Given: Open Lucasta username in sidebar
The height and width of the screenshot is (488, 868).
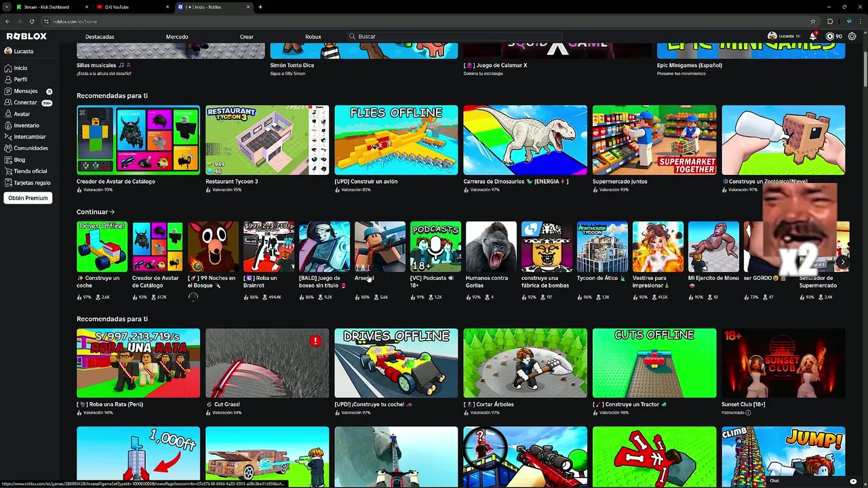Looking at the screenshot, I should (x=24, y=52).
